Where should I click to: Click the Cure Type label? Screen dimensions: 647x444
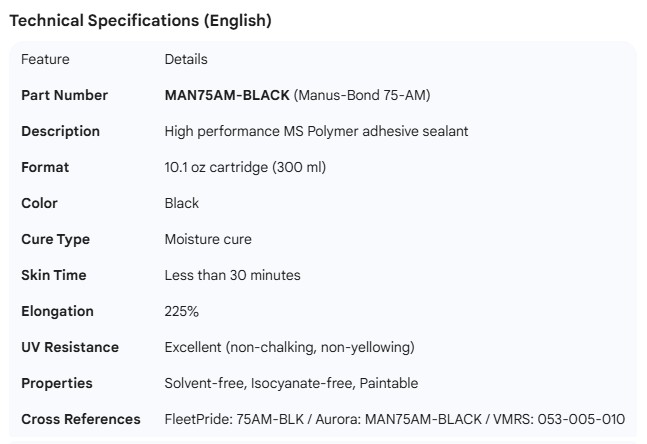click(x=55, y=239)
